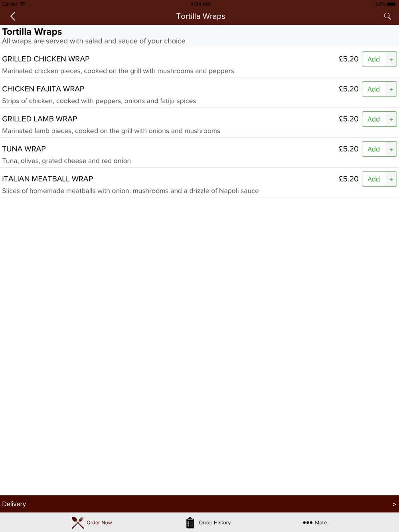Select the Chicken Fajita Wrap description
Viewport: 399px width, 532px height.
coord(99,101)
